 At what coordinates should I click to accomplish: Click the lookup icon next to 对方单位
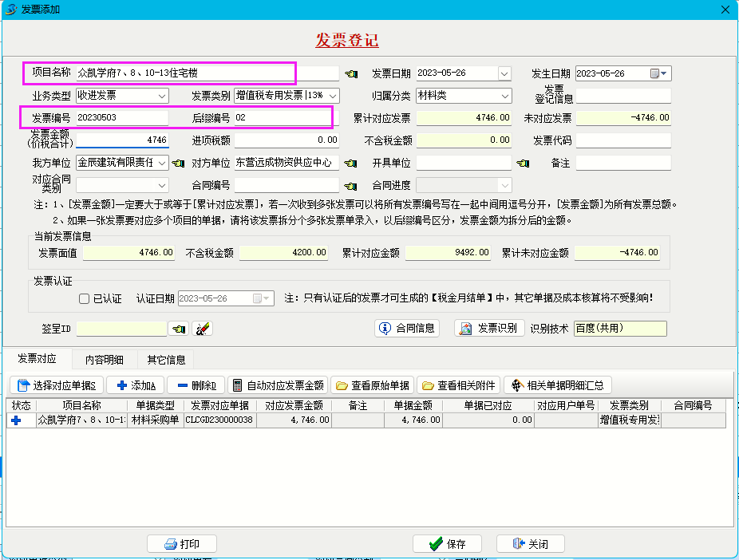point(351,164)
